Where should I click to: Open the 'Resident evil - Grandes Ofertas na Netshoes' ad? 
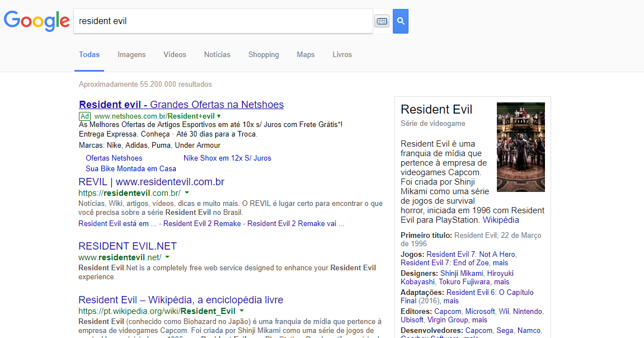(x=181, y=104)
